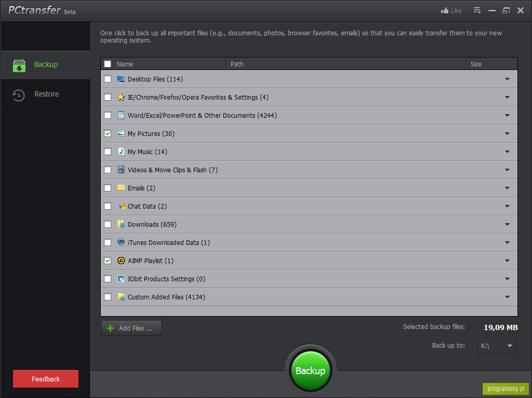Screen dimensions: 532x398
Task: Expand the iTunes Downloaded Data row
Action: click(x=507, y=242)
